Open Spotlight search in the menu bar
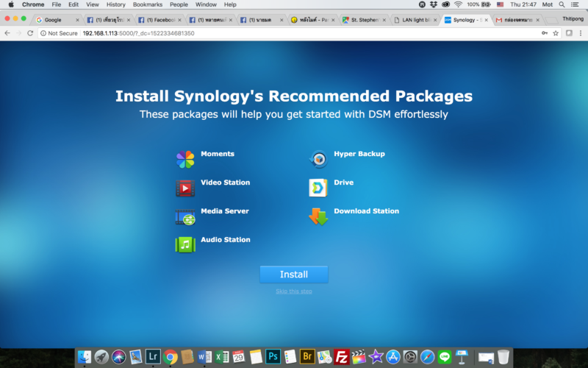This screenshot has width=588, height=368. point(562,4)
